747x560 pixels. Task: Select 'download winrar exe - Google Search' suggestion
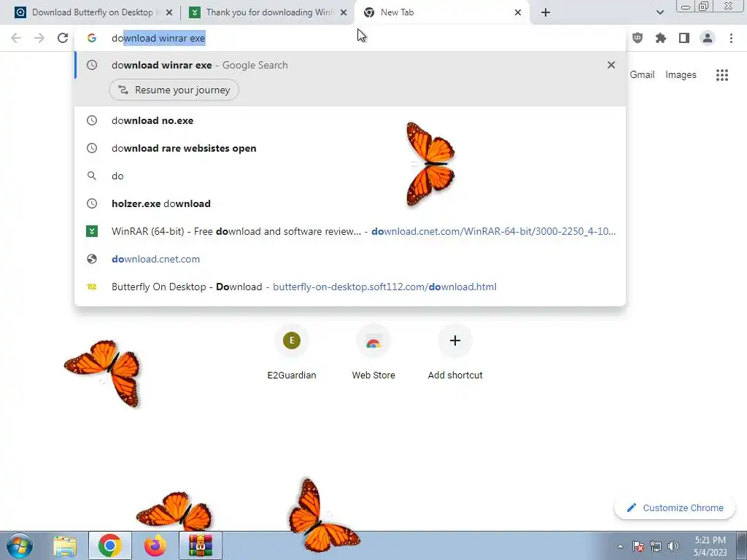pos(350,65)
